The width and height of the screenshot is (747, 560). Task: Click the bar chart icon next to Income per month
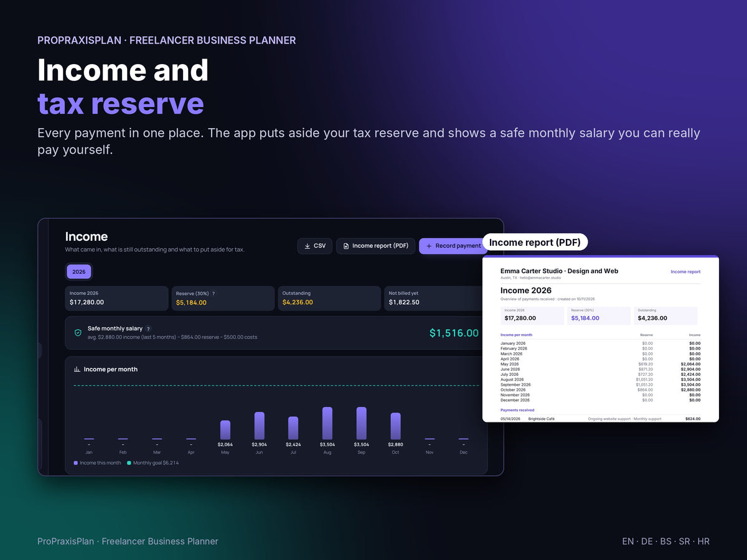click(x=77, y=369)
